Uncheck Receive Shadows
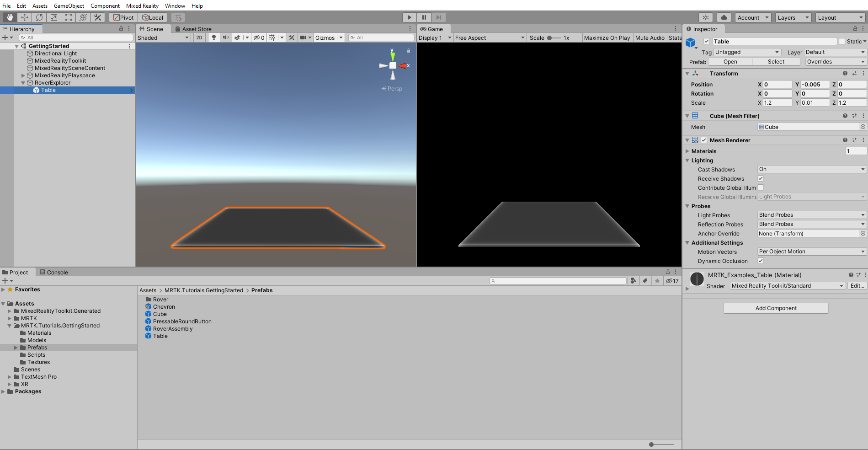This screenshot has width=868, height=450. pyautogui.click(x=761, y=178)
